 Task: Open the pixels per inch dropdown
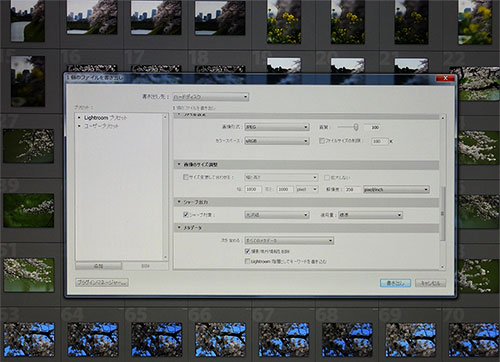[x=396, y=190]
